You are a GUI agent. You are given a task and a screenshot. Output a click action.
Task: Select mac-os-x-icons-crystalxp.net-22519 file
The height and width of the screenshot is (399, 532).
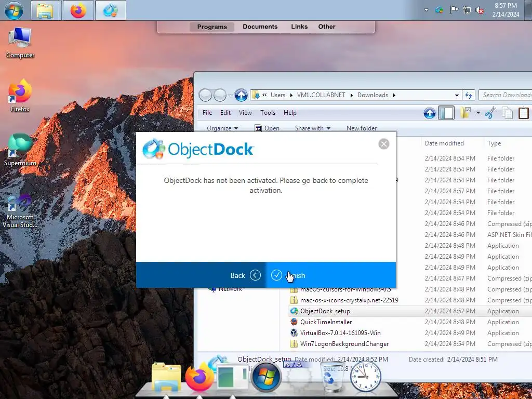tap(349, 300)
